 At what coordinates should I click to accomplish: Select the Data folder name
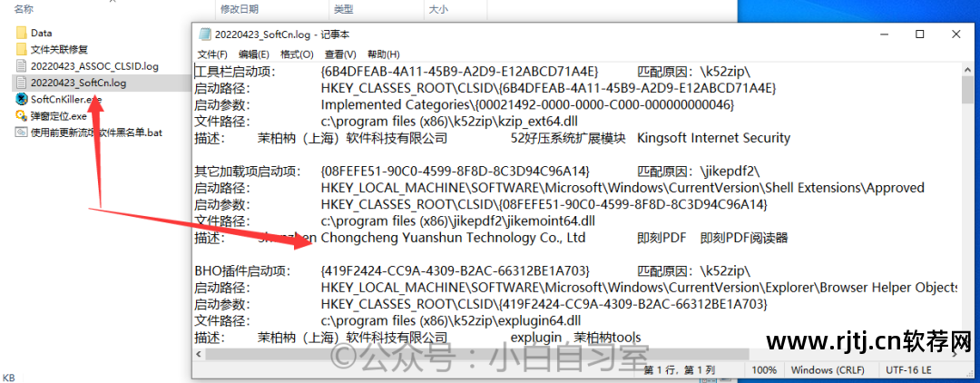[41, 33]
